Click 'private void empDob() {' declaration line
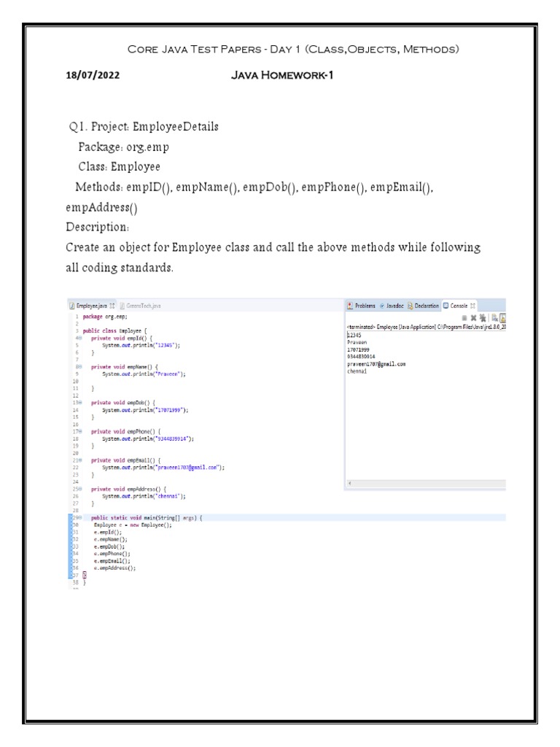Viewport: 560px width, 747px height. 122,403
